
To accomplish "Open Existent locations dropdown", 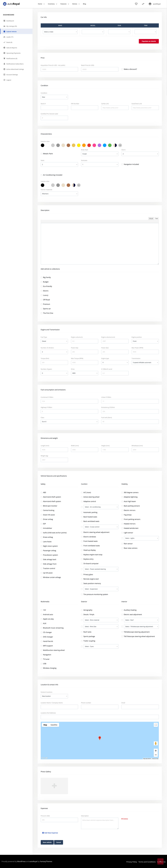I will tap(54, 696).
